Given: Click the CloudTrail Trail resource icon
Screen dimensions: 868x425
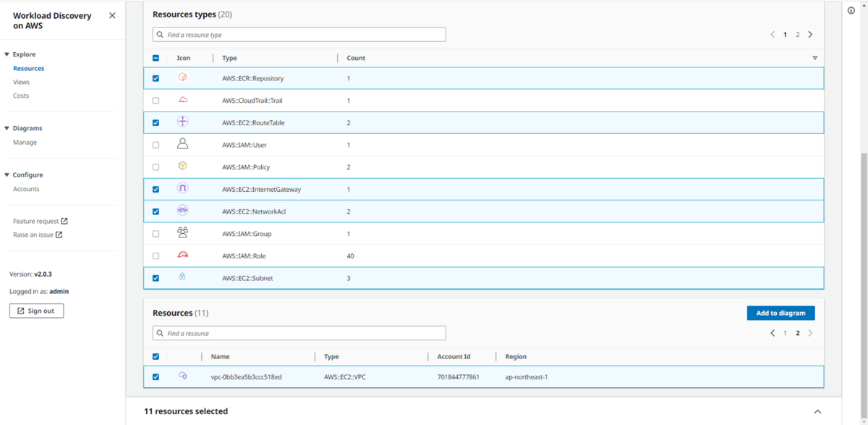Looking at the screenshot, I should coord(183,100).
